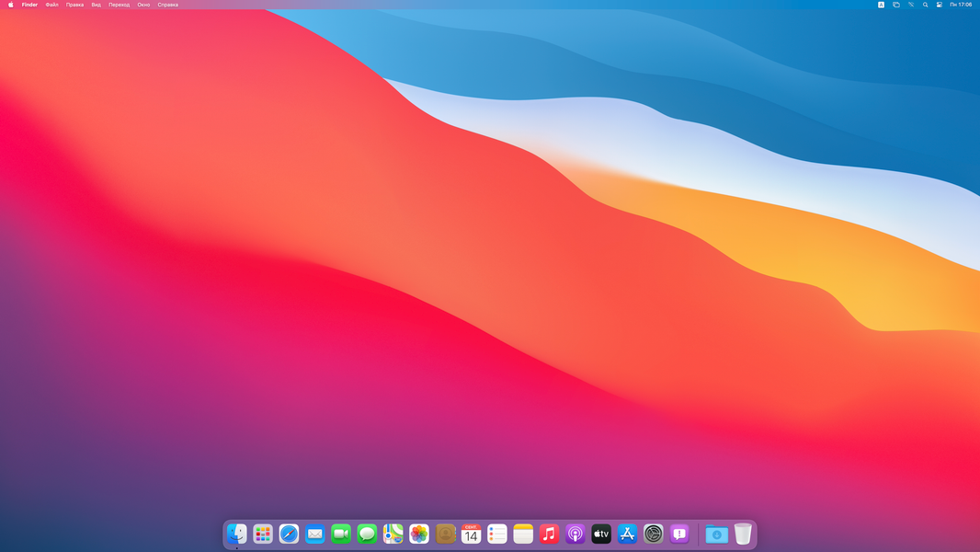Open Launchpad in the Dock

[263, 534]
